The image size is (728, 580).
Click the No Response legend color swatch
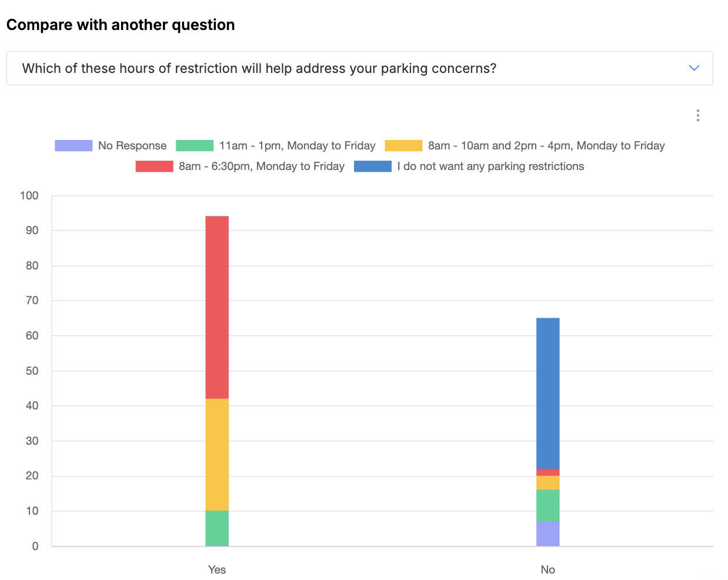pyautogui.click(x=74, y=146)
